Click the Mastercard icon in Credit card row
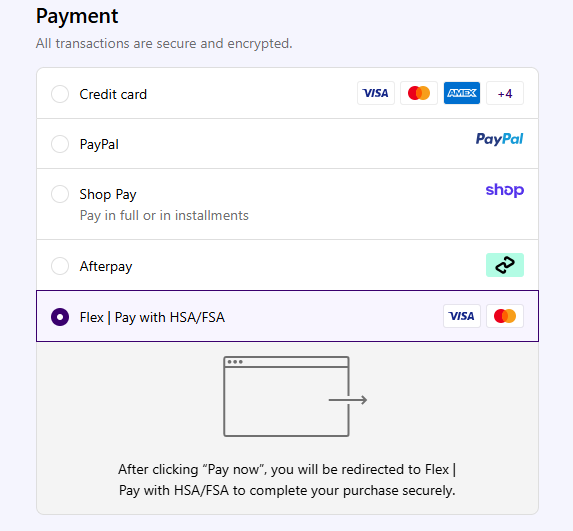This screenshot has height=531, width=573. pos(419,93)
